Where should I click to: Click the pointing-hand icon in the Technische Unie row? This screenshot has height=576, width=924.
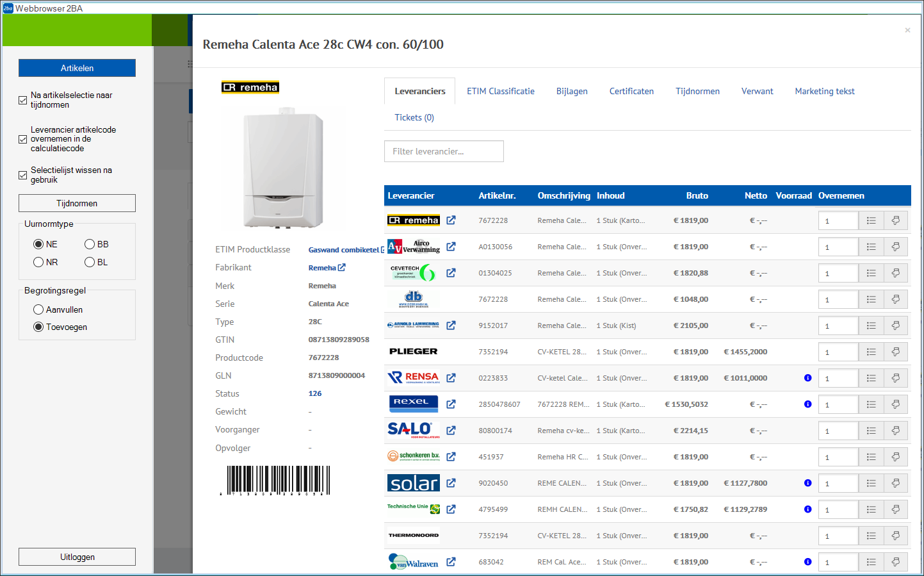click(x=895, y=509)
